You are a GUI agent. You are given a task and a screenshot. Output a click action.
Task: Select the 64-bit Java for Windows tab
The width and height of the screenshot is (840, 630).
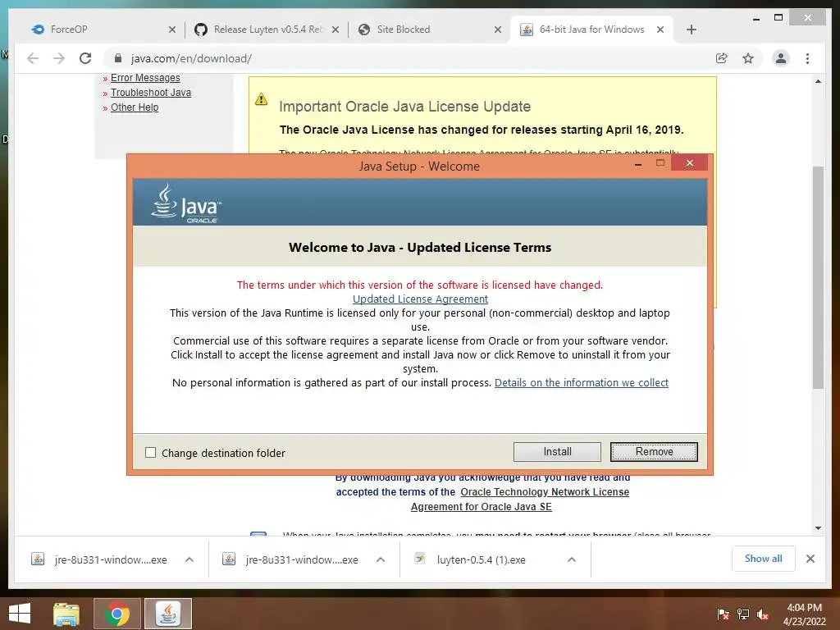(592, 30)
